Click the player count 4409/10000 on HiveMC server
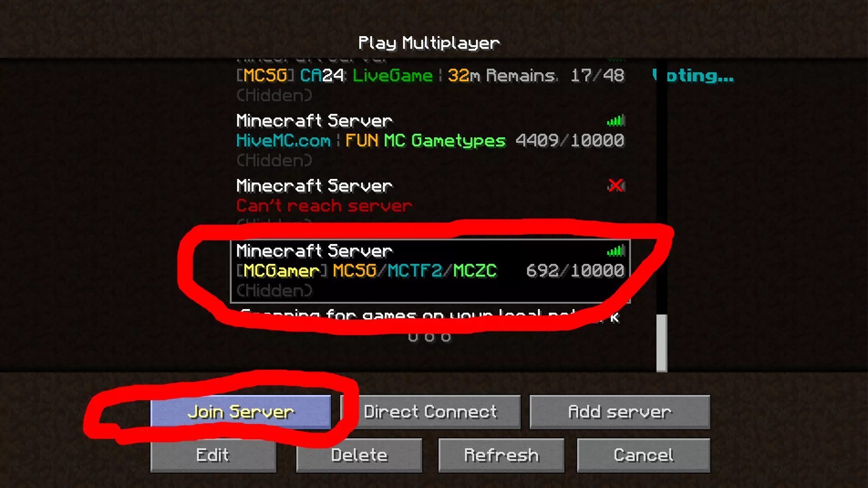868x488 pixels. pyautogui.click(x=569, y=140)
